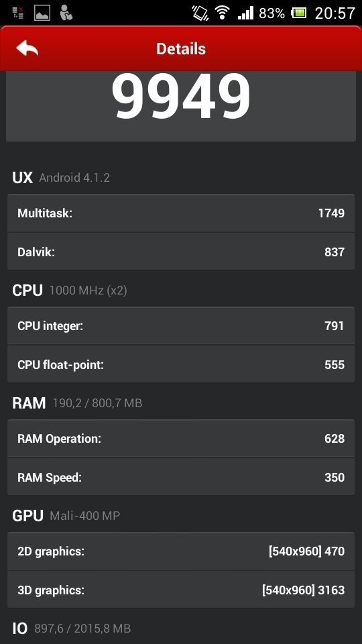Tap the vibrate mode icon
This screenshot has width=362, height=644.
pos(200,13)
